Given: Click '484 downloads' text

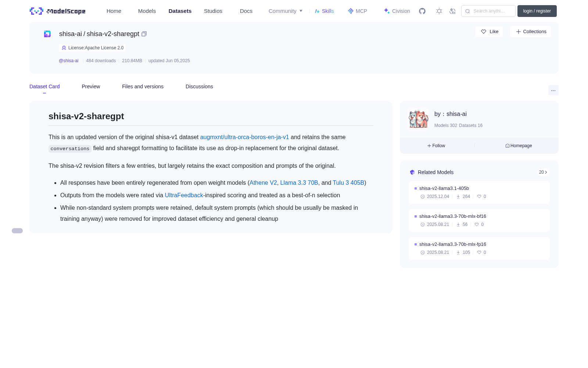Looking at the screenshot, I should [x=101, y=61].
